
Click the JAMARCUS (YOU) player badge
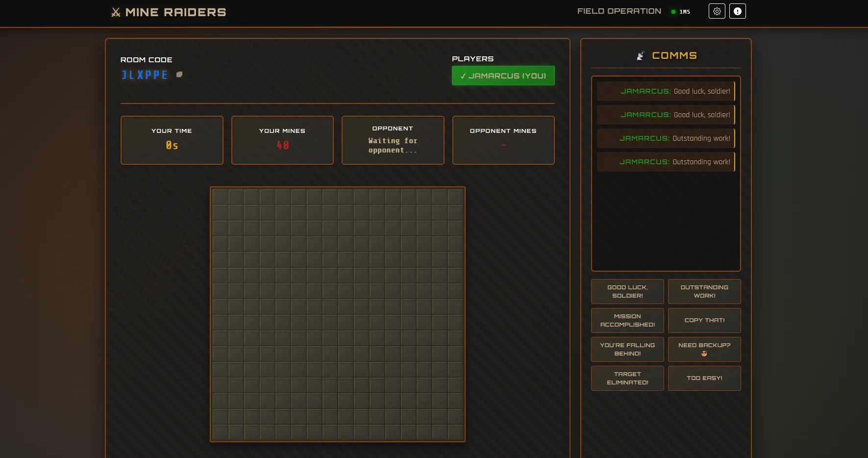[503, 76]
